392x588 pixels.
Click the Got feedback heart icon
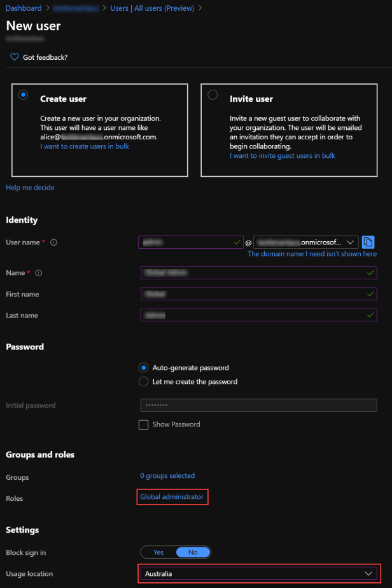15,57
